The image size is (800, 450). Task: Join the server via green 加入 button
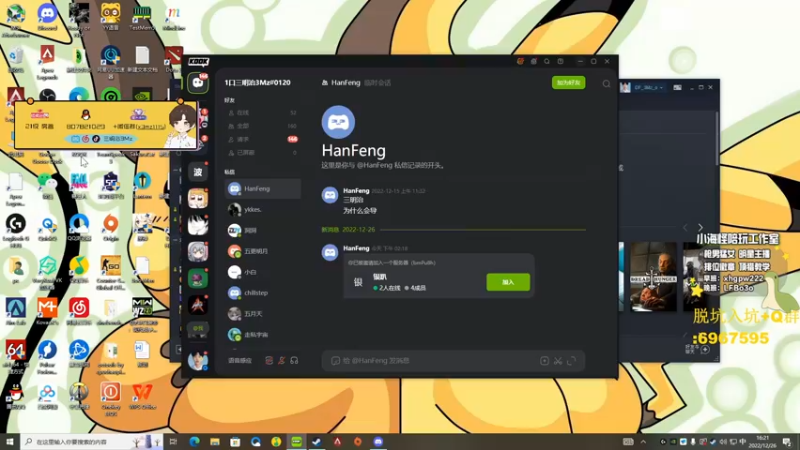click(x=508, y=282)
